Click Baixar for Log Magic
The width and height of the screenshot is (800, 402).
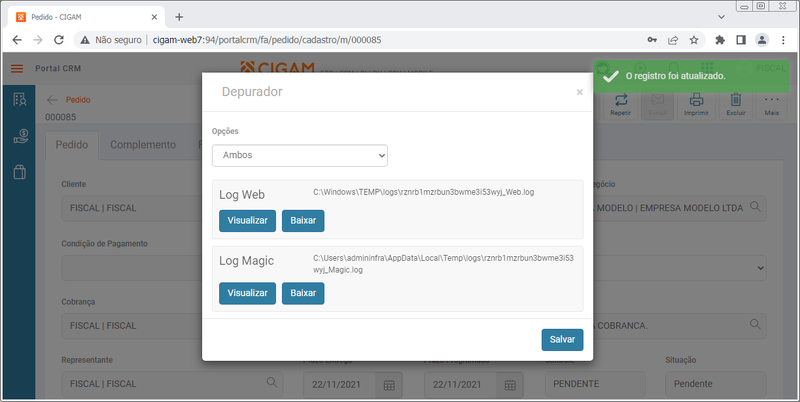tap(303, 293)
